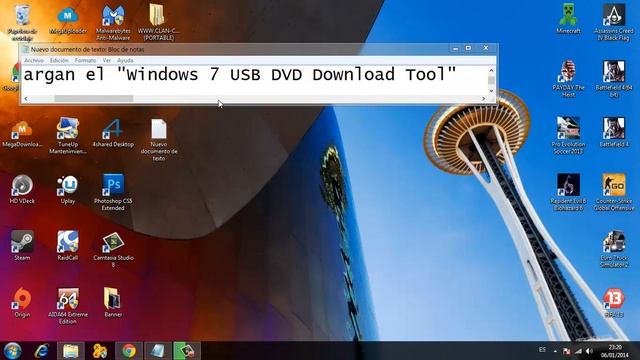The height and width of the screenshot is (360, 640).
Task: Click the ES language indicator in tray
Action: [x=542, y=350]
